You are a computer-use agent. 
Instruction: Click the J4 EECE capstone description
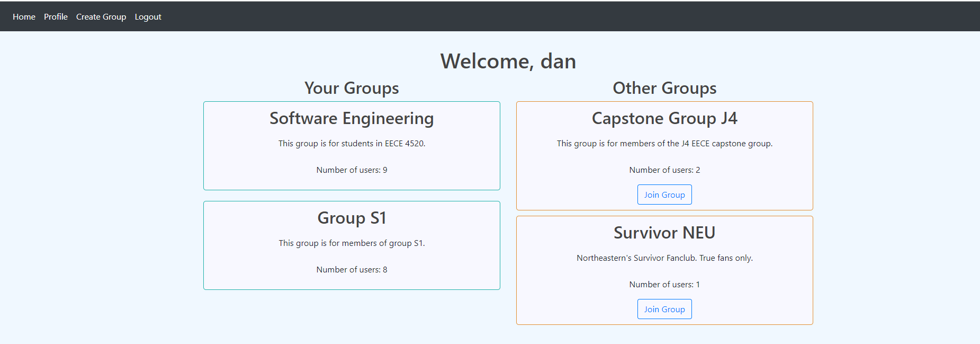[664, 144]
